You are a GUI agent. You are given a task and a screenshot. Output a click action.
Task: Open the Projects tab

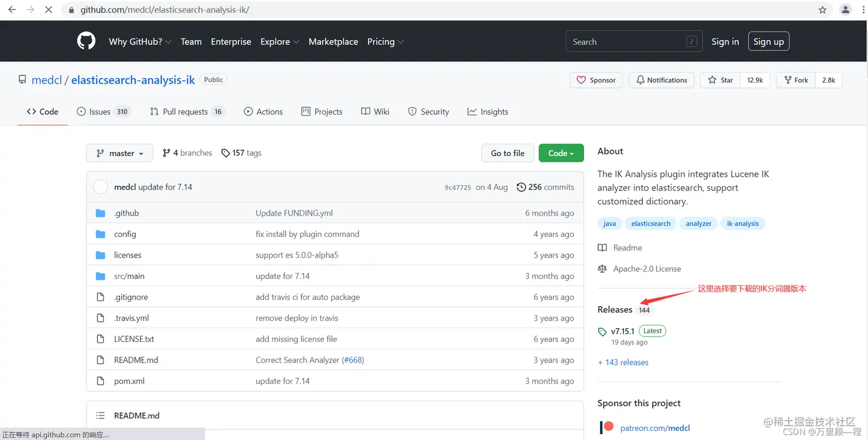coord(321,112)
